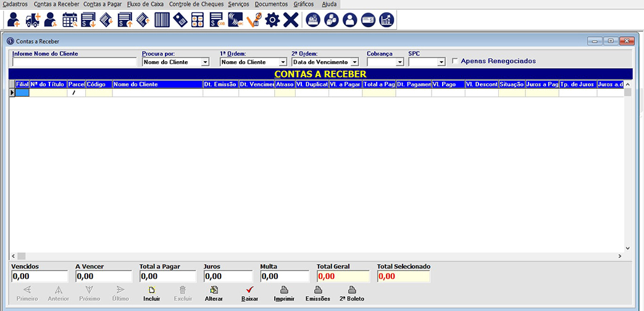The image size is (644, 311).
Task: Click the add customer toolbar icon
Action: point(14,20)
